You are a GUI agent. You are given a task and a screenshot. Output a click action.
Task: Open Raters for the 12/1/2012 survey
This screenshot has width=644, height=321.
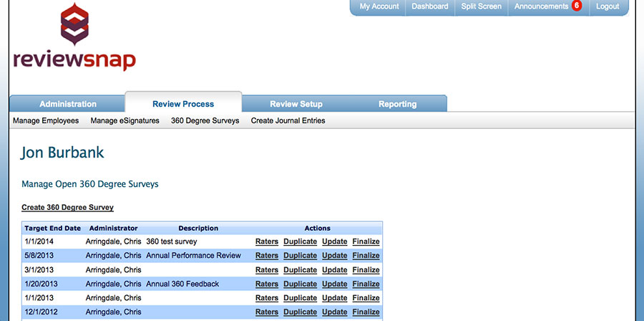267,312
